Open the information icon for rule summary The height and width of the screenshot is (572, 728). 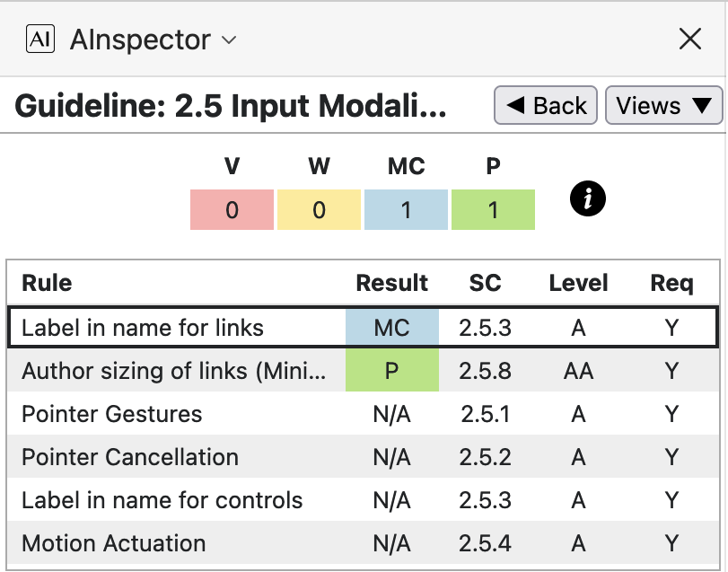[x=588, y=199]
